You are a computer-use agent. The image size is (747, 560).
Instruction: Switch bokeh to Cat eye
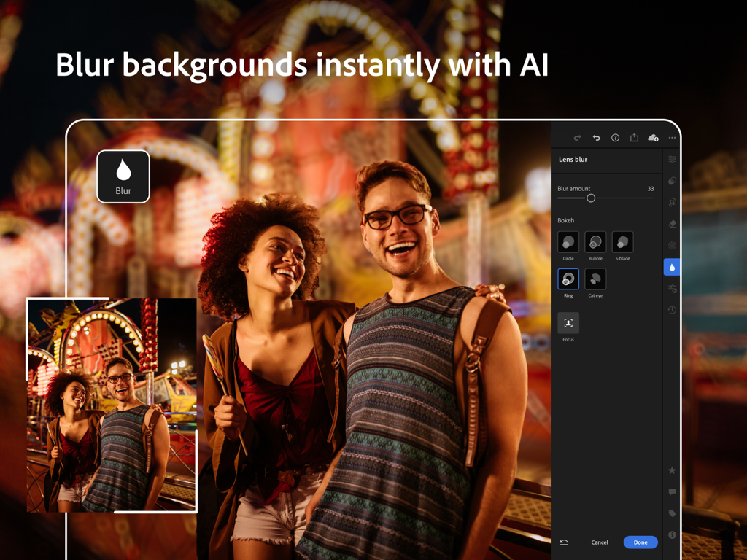pos(595,279)
